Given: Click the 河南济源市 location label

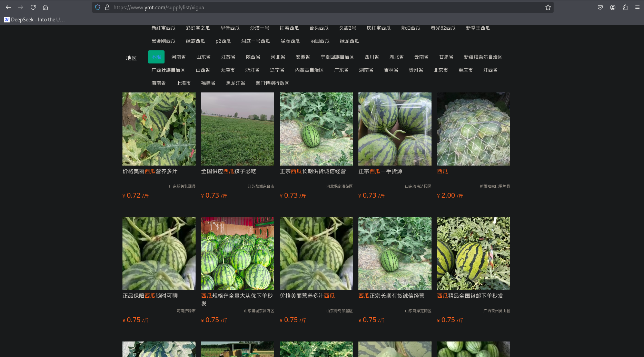Looking at the screenshot, I should tap(186, 311).
